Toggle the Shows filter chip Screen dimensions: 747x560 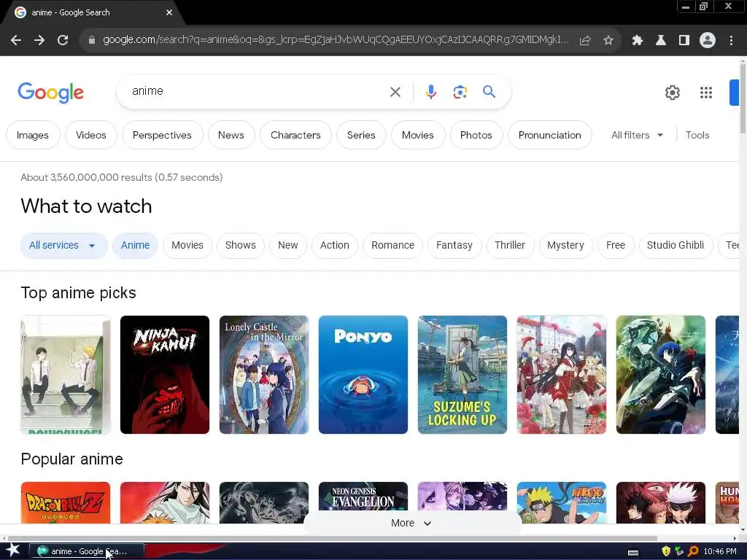(241, 245)
